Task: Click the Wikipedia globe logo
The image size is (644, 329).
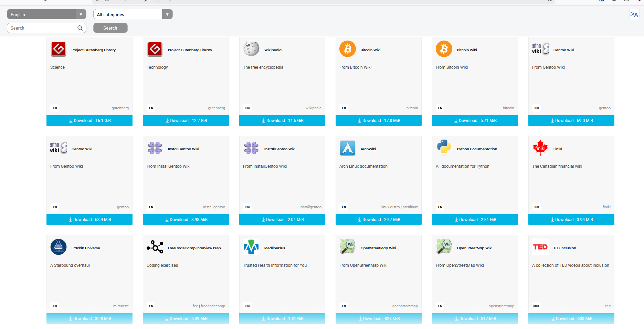Action: coord(251,49)
